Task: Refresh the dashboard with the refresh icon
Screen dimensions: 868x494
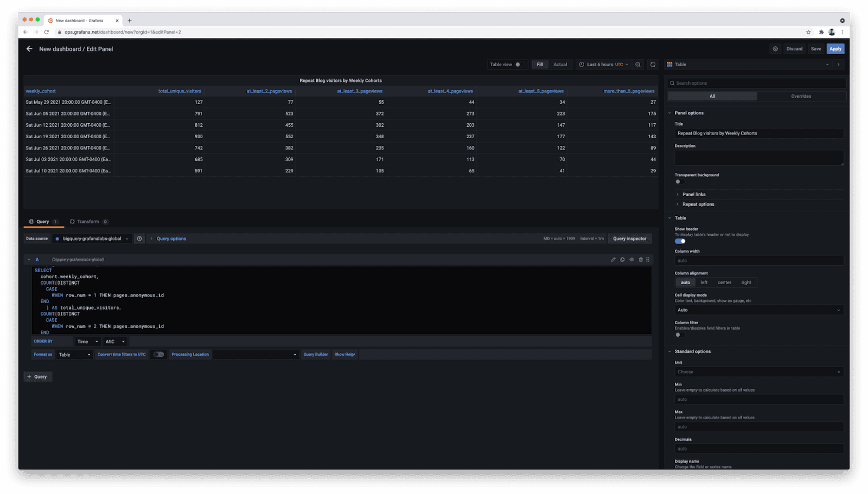Action: coord(653,65)
